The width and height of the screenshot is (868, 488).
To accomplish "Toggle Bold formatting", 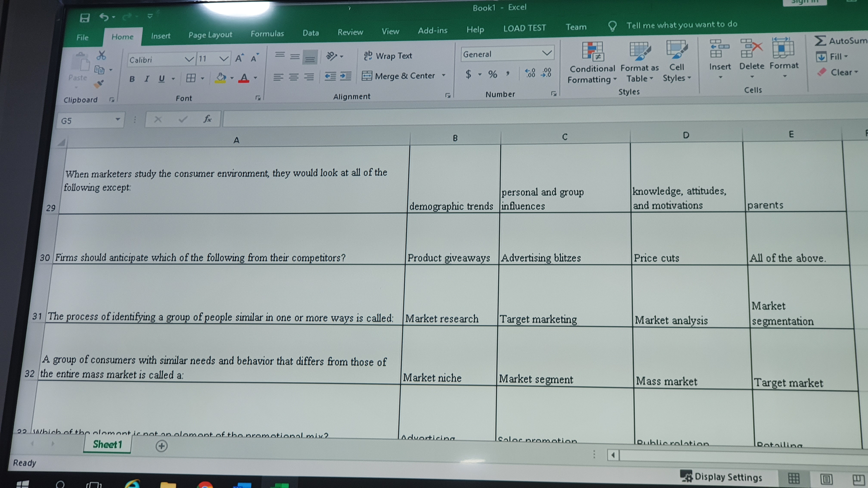I will coord(132,79).
